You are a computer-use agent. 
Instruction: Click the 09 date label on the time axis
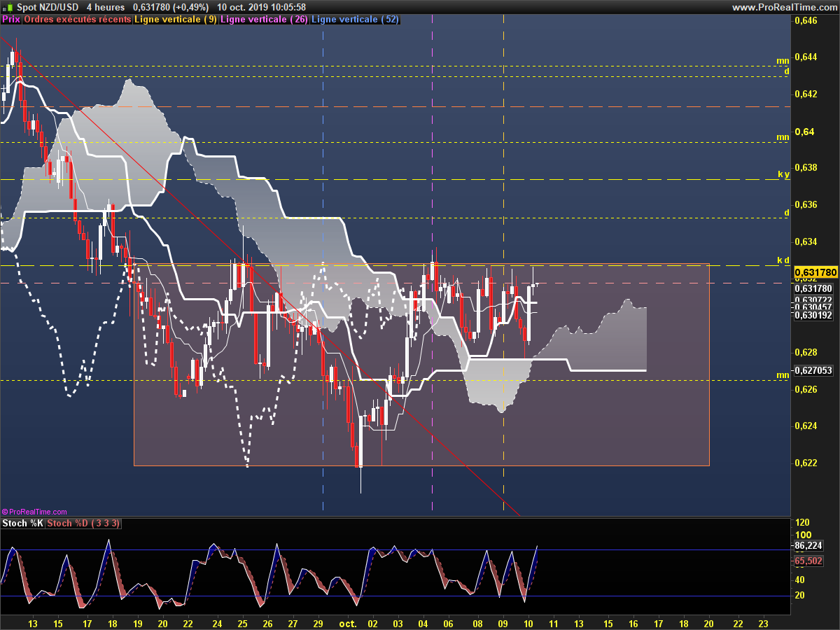click(503, 623)
